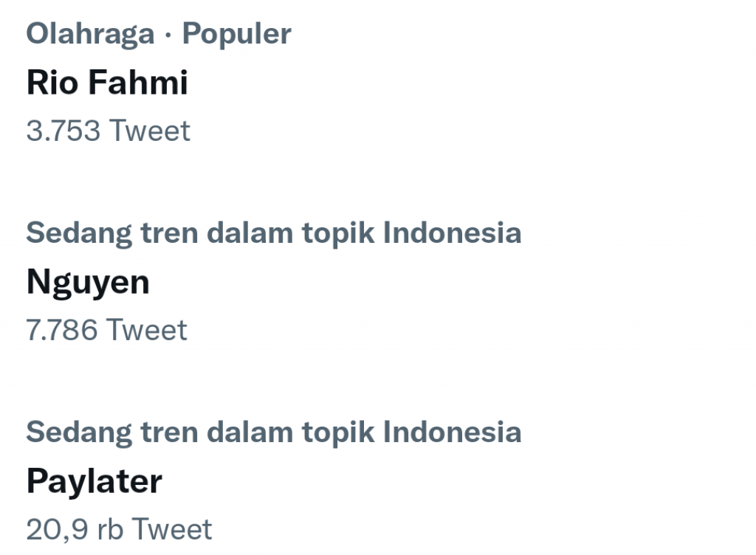The height and width of the screenshot is (555, 756).
Task: Open the Nguyen trending topic
Action: coord(88,282)
